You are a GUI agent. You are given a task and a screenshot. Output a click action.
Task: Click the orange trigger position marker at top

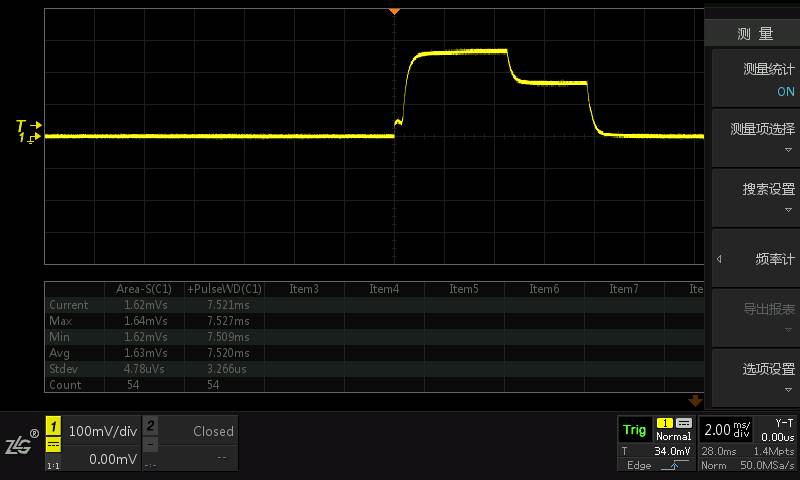394,11
